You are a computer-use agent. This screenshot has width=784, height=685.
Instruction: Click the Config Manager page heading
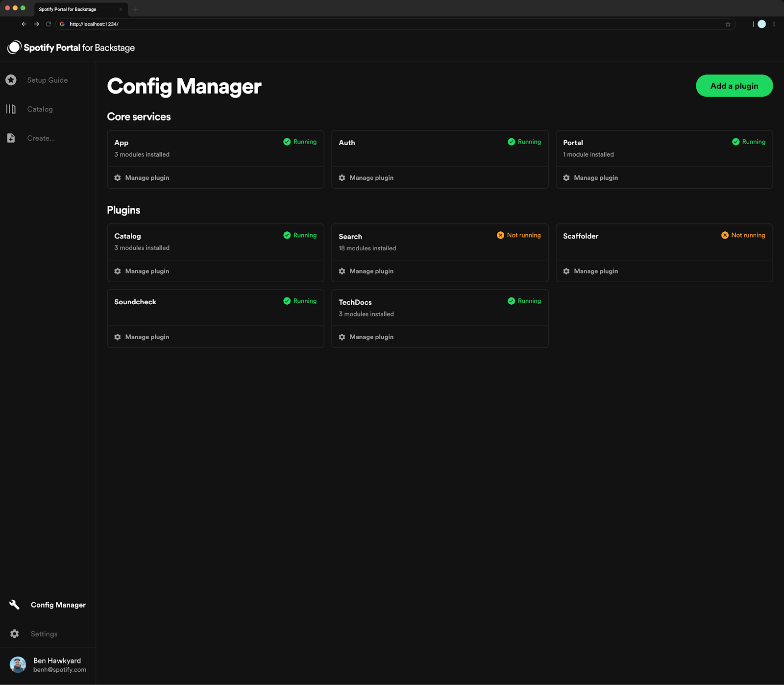(x=184, y=86)
